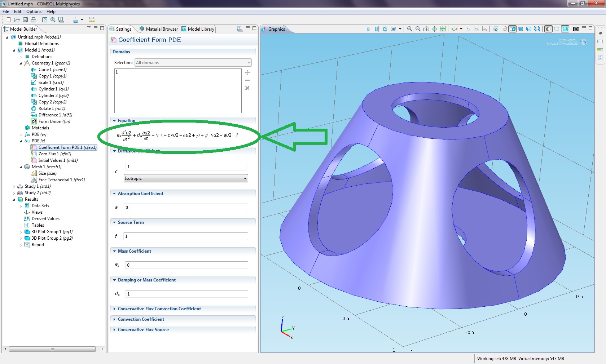Open the Help menu
606x364 pixels.
[51, 12]
